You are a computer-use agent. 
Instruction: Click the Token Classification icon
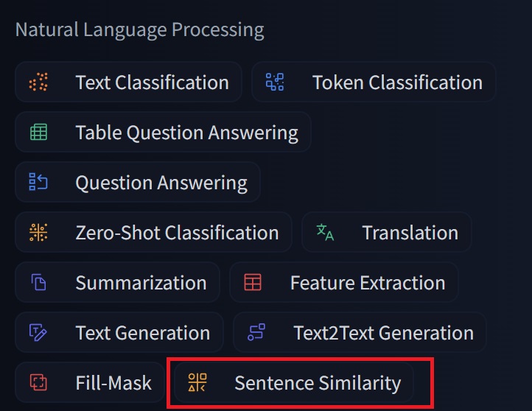coord(275,82)
